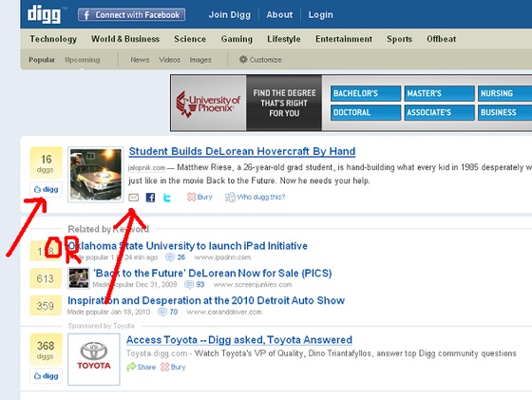The image size is (532, 400).
Task: Click the digg logo
Action: (x=44, y=14)
